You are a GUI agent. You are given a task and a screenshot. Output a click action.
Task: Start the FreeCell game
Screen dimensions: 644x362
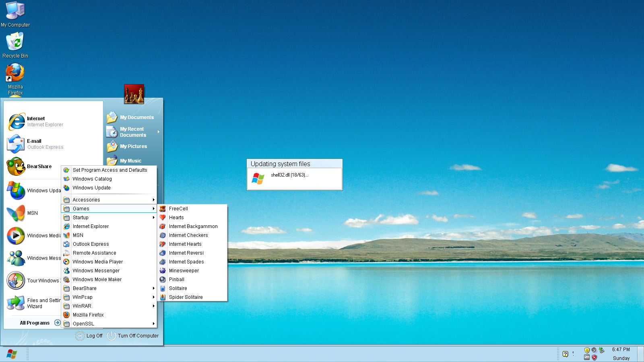click(x=192, y=209)
